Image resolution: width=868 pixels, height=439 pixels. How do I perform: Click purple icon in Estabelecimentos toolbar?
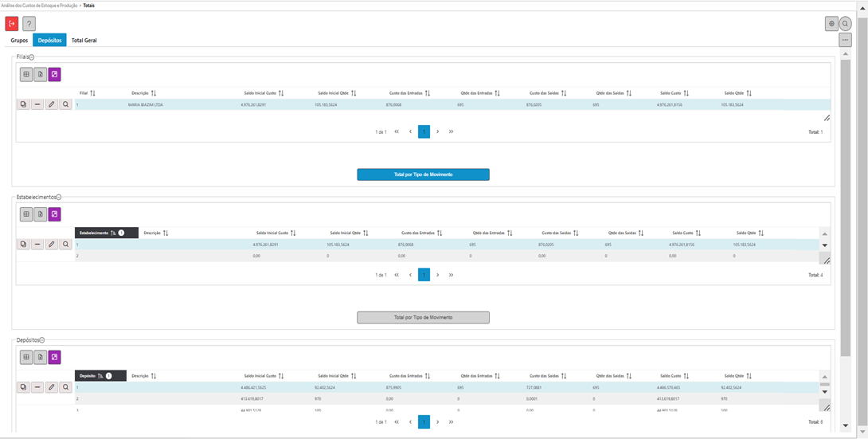coord(54,214)
